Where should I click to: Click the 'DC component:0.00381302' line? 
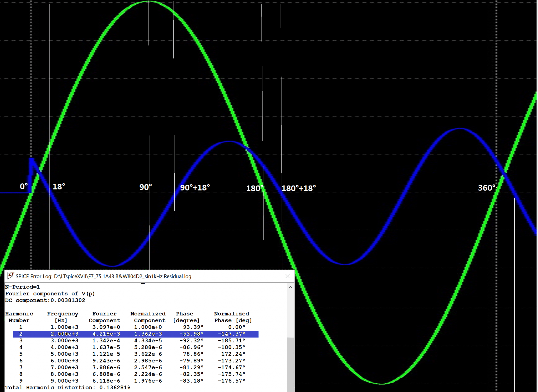pos(45,300)
